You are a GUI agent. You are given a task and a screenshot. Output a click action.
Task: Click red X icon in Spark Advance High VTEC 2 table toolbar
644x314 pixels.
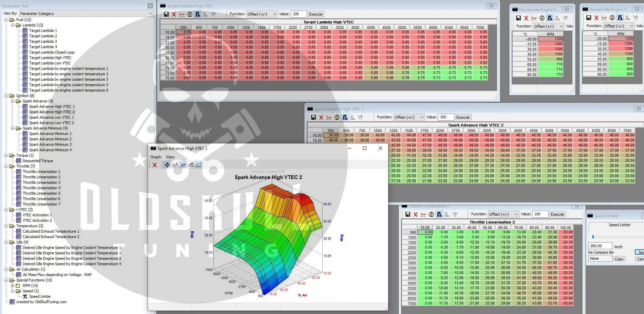coord(321,117)
